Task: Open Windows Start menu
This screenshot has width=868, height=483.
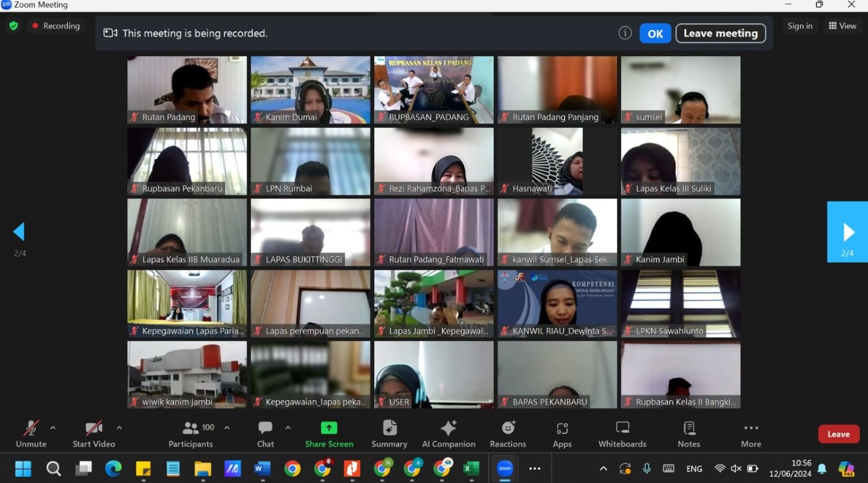Action: [x=23, y=469]
